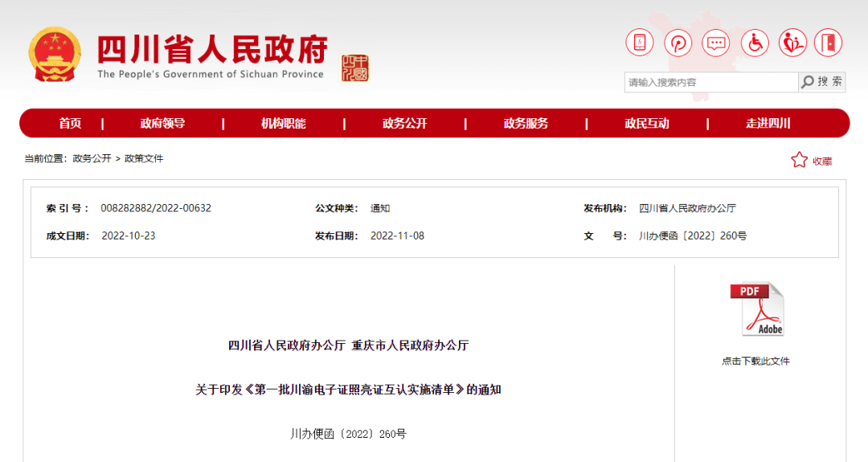This screenshot has height=462, width=868.
Task: Select the 政民互动 menu item
Action: click(646, 123)
